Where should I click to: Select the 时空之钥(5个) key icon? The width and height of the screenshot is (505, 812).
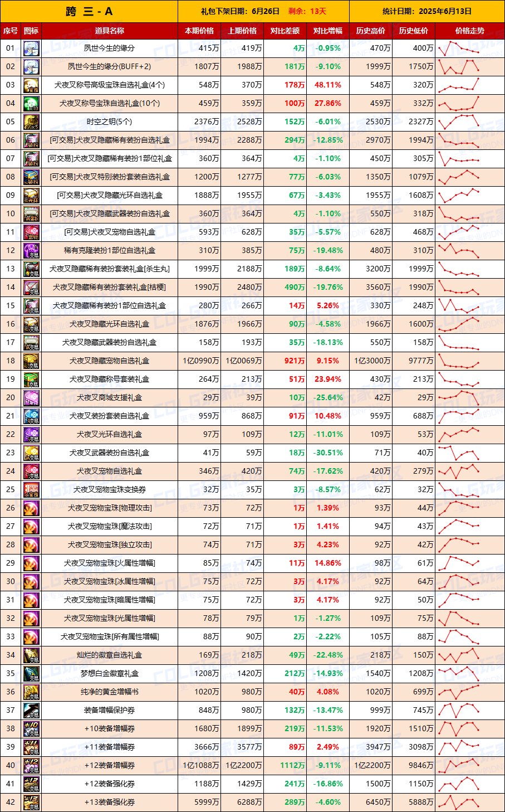click(31, 122)
